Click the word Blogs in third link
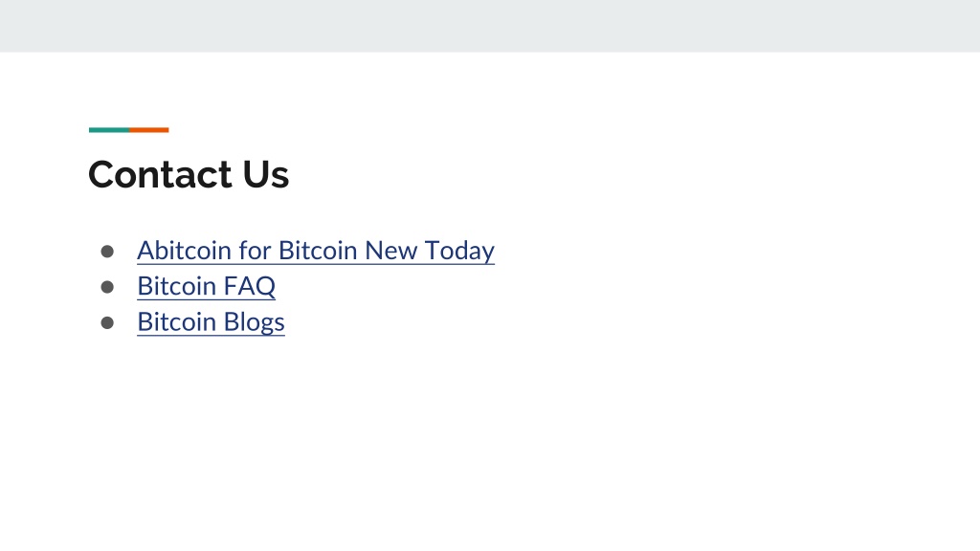Viewport: 980px width, 551px height. (254, 322)
